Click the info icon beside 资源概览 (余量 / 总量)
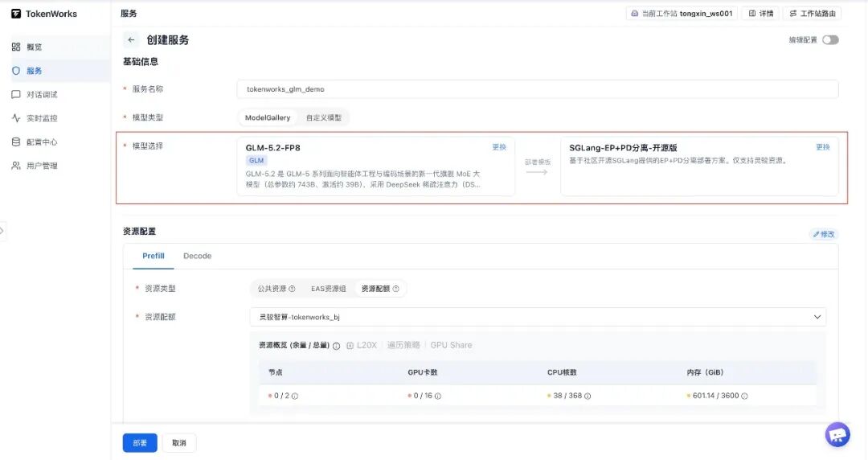The height and width of the screenshot is (460, 868). [336, 346]
